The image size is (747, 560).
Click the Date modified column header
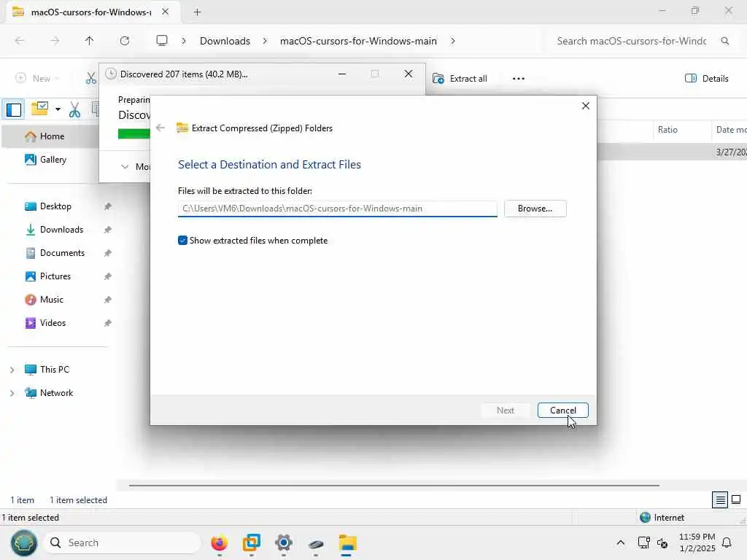[730, 130]
